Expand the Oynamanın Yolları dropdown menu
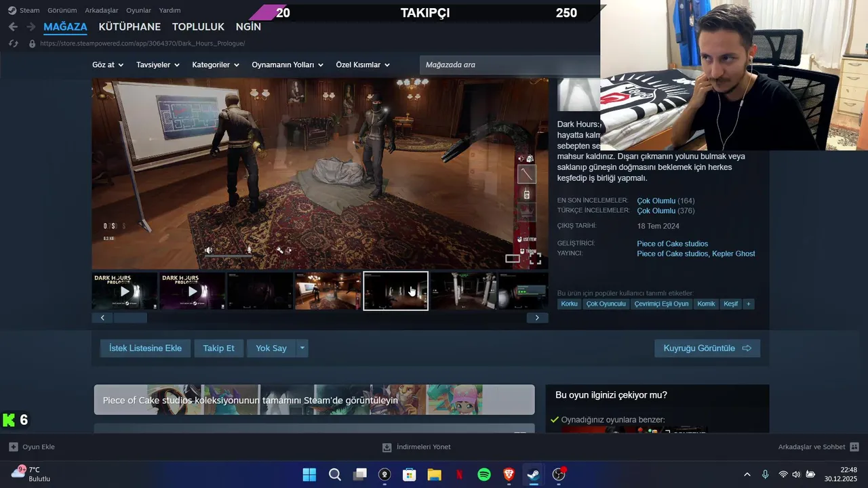Image resolution: width=868 pixels, height=488 pixels. pos(288,65)
